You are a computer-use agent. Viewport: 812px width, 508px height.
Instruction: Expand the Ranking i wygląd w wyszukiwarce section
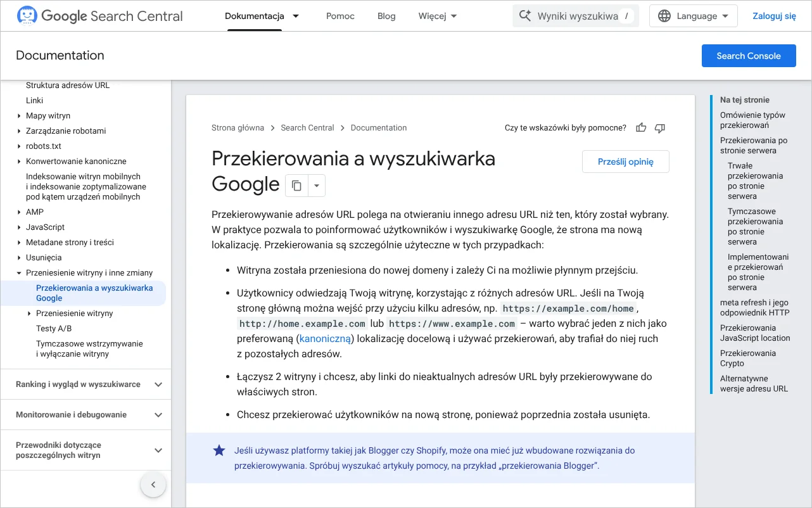click(86, 384)
